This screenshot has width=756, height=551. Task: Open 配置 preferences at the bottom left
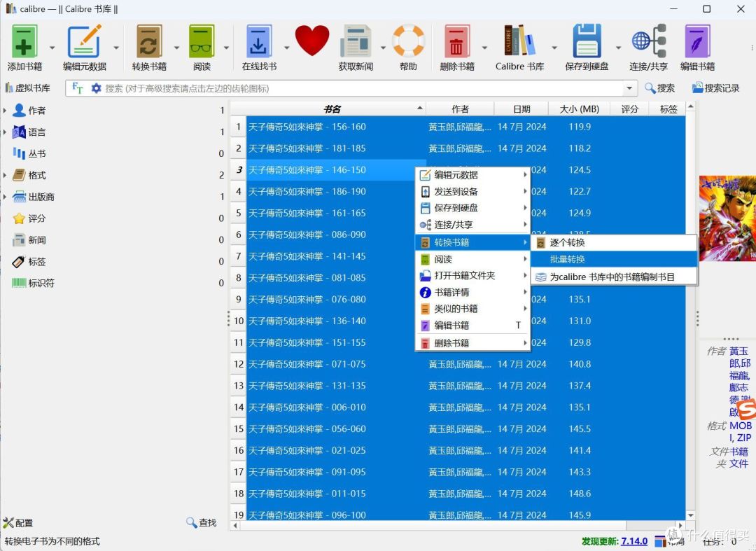point(17,522)
